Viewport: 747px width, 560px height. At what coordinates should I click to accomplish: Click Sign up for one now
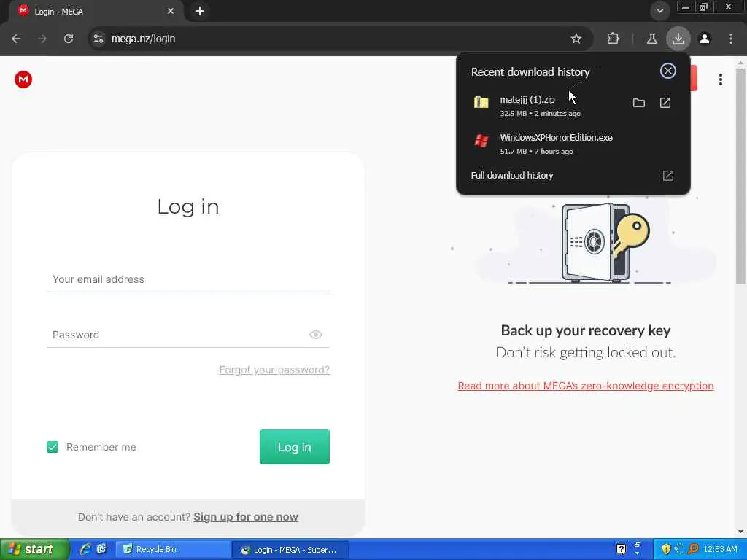(246, 517)
